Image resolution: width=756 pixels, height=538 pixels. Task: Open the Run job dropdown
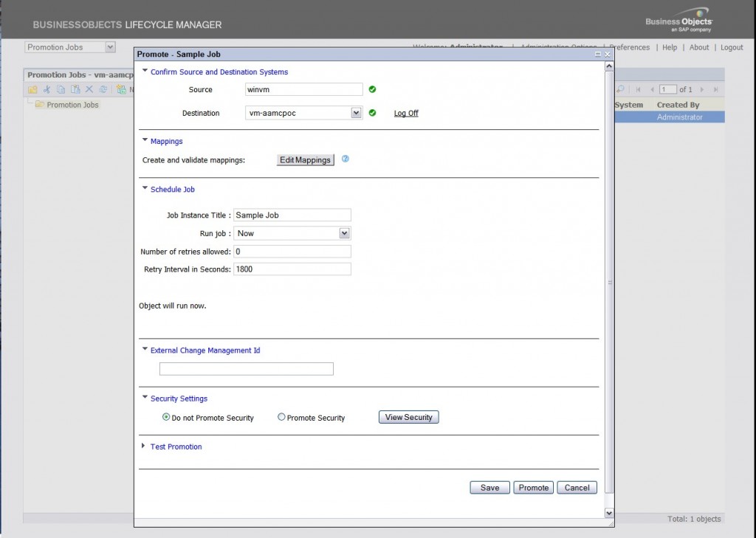(x=344, y=233)
